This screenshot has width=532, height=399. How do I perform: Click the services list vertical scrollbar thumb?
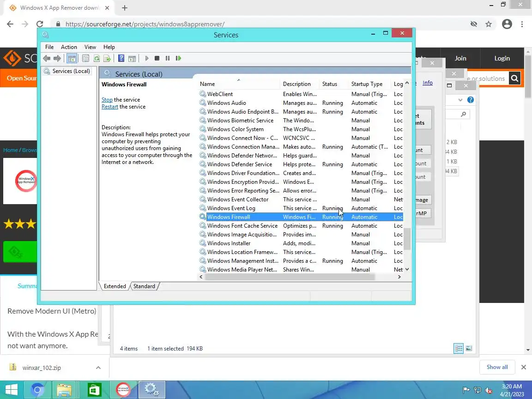click(407, 239)
